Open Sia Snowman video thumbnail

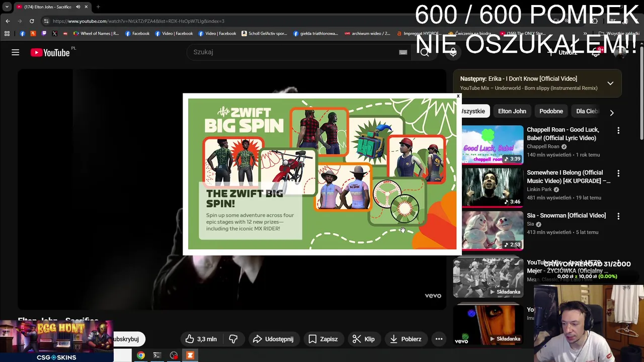click(493, 230)
